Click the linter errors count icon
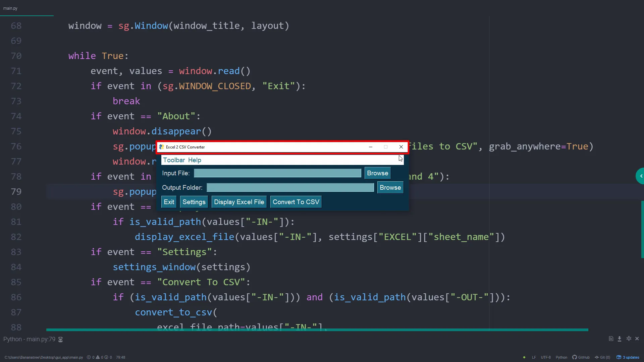 [89, 357]
